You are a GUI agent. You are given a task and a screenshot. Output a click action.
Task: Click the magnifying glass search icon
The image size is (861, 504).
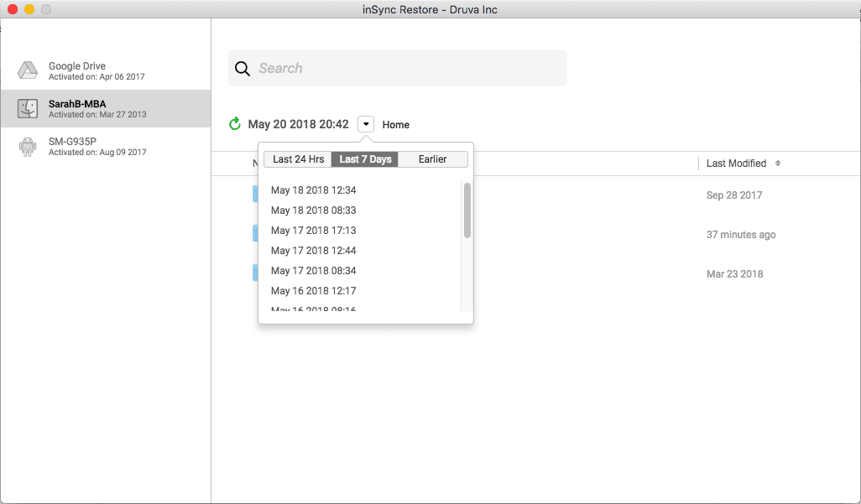click(x=243, y=69)
